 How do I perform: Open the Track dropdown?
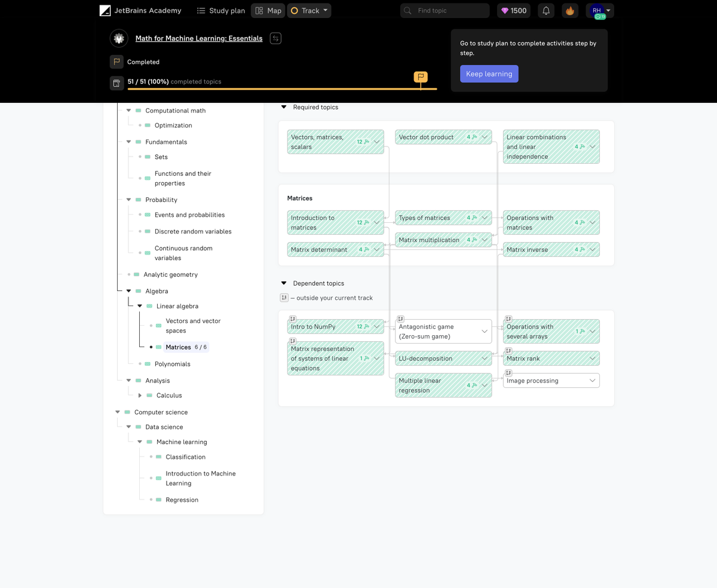coord(309,11)
